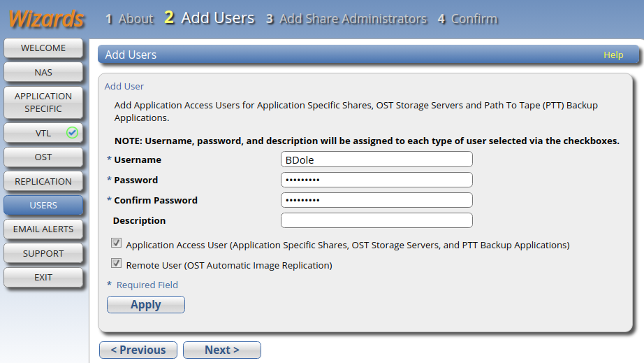
Task: Click the Next button
Action: (x=222, y=350)
